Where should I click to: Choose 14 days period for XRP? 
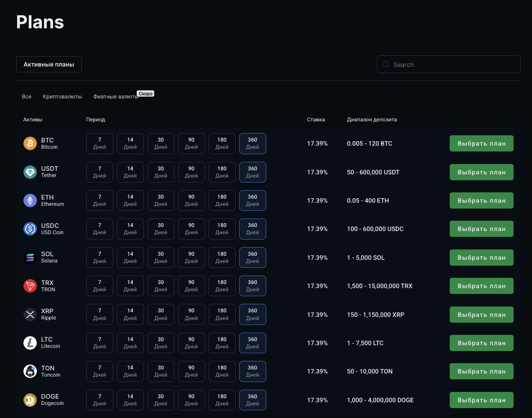(x=130, y=314)
